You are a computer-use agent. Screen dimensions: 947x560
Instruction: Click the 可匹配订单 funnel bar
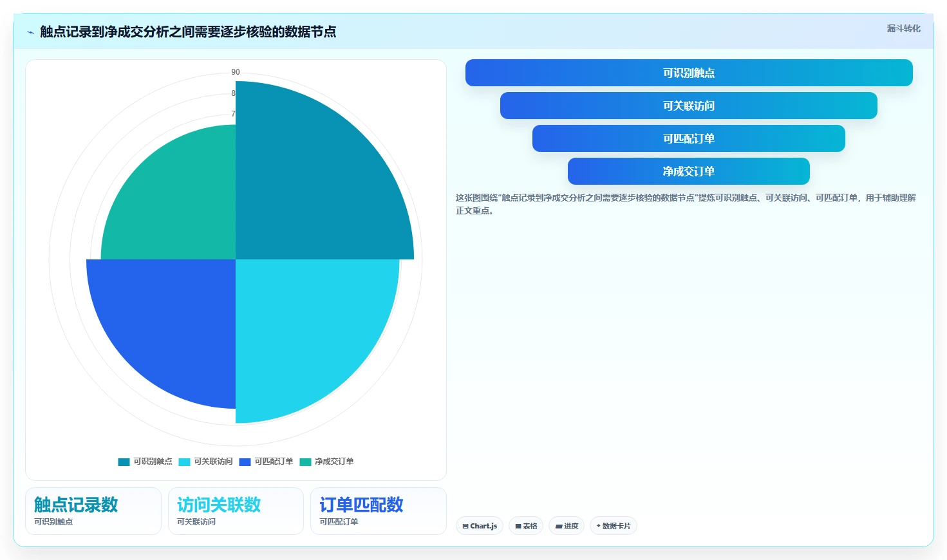pos(689,138)
